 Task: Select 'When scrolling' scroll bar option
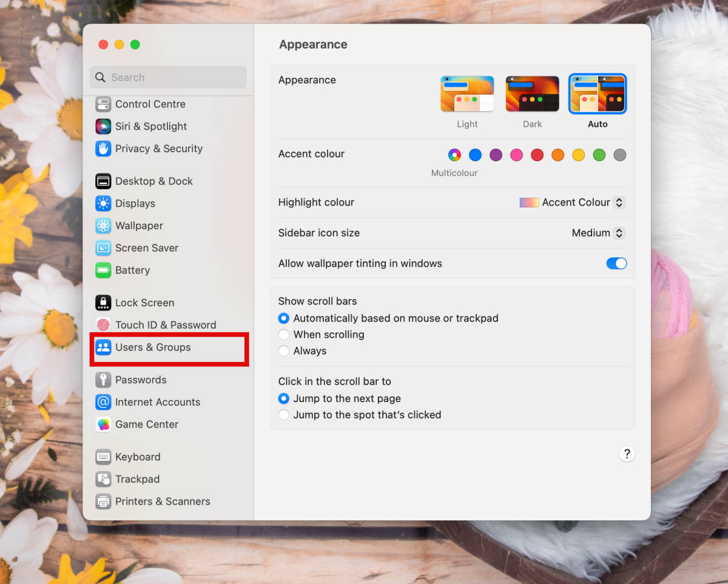pos(284,335)
